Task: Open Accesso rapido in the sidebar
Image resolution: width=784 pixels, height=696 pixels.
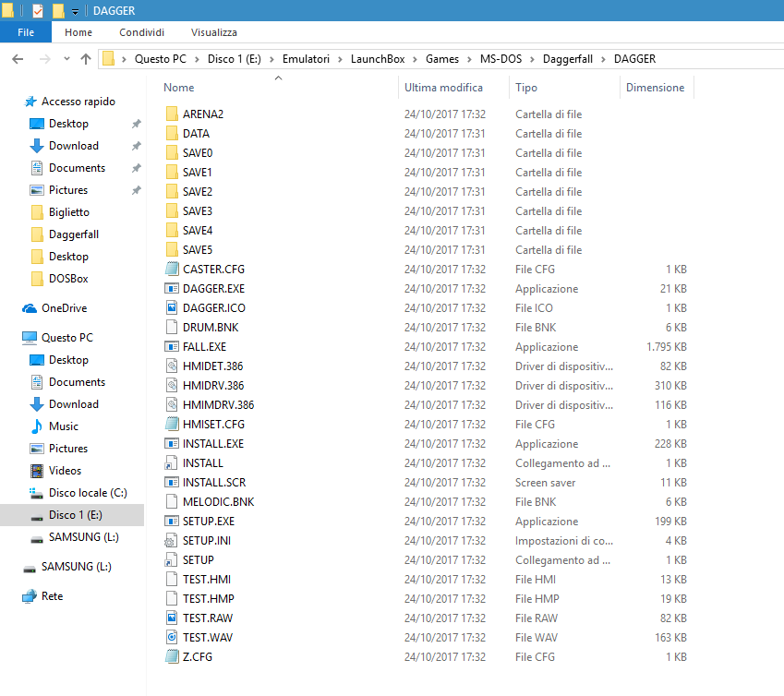Action: (69, 102)
